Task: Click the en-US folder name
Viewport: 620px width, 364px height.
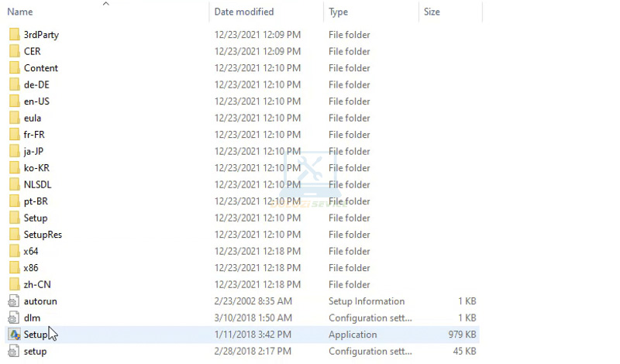Action: point(36,101)
